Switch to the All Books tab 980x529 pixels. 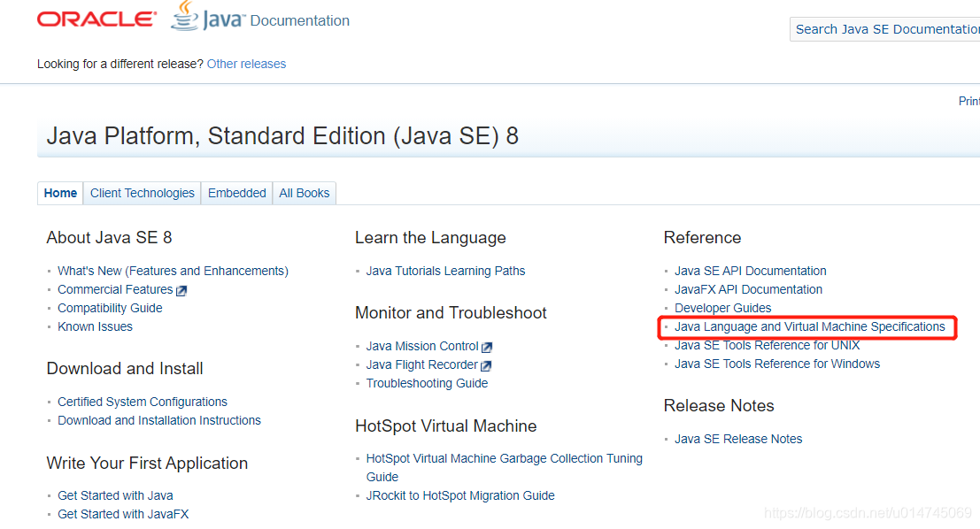point(305,193)
